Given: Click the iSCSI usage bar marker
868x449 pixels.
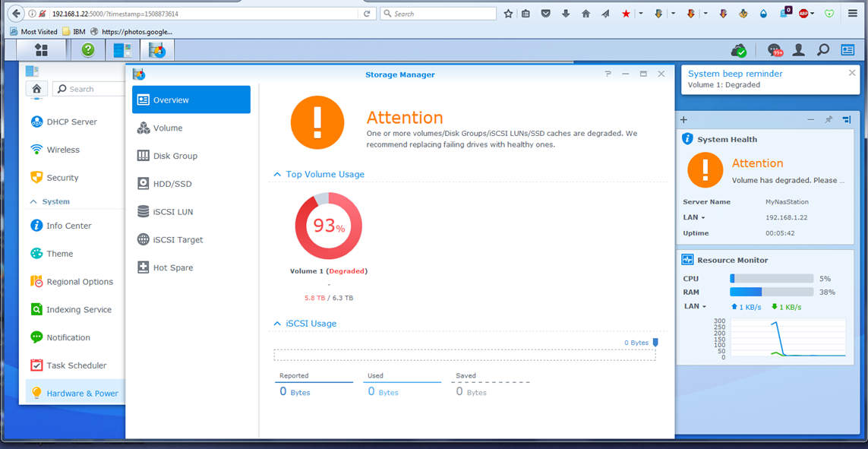Looking at the screenshot, I should point(655,343).
